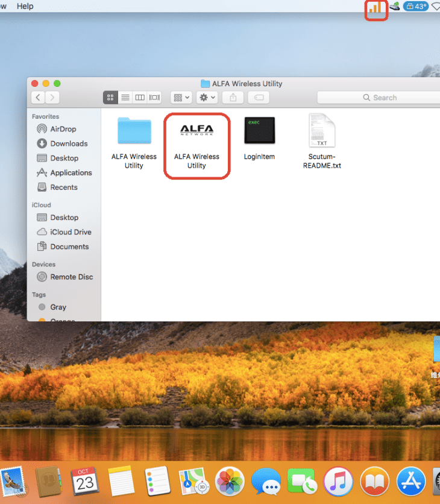Click the Share toolbar button
This screenshot has width=440, height=504.
233,97
